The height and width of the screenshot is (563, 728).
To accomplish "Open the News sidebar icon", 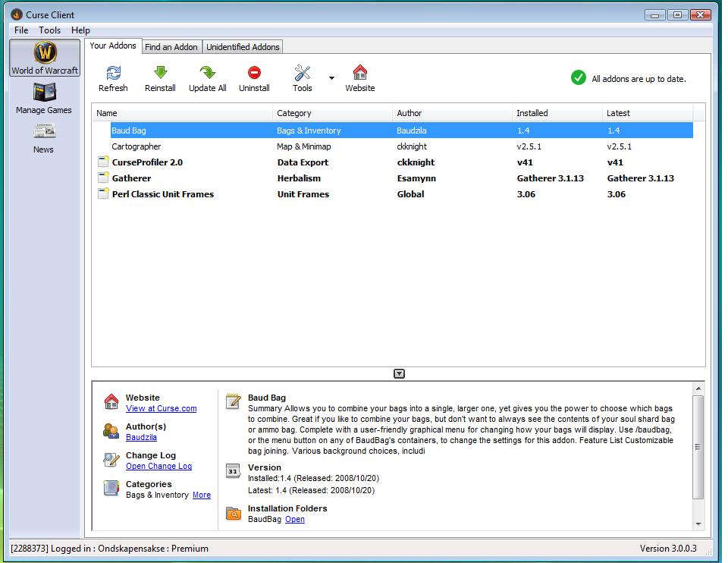I will [44, 138].
